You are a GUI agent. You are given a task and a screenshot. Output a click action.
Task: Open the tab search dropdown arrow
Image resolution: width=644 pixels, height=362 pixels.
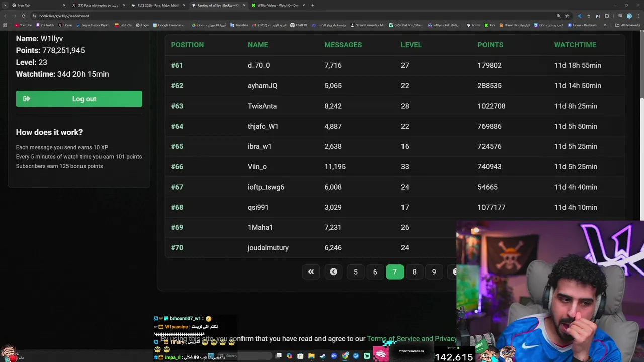[x=5, y=5]
